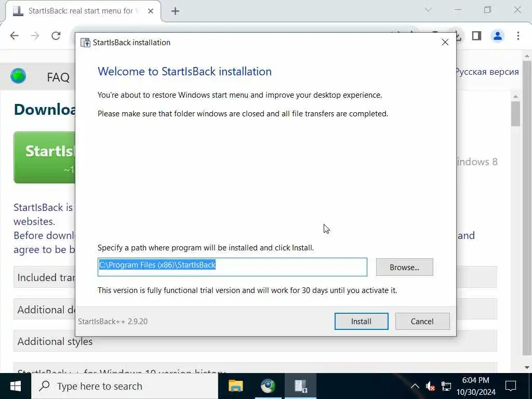This screenshot has height=399, width=532.
Task: Show hidden system tray icons
Action: click(415, 386)
